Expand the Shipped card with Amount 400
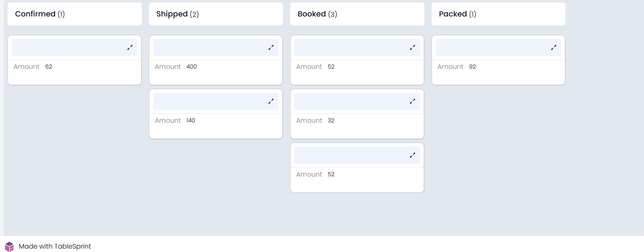Screen dimensions: 644x252 tap(271, 48)
